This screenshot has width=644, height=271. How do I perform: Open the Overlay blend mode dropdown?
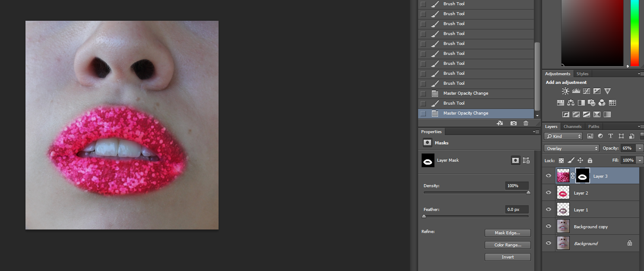[571, 148]
